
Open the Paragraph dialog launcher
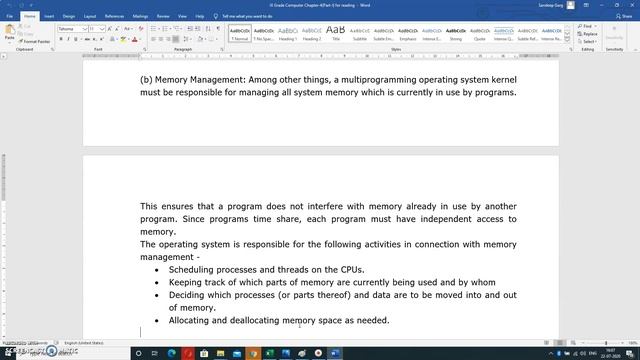222,49
